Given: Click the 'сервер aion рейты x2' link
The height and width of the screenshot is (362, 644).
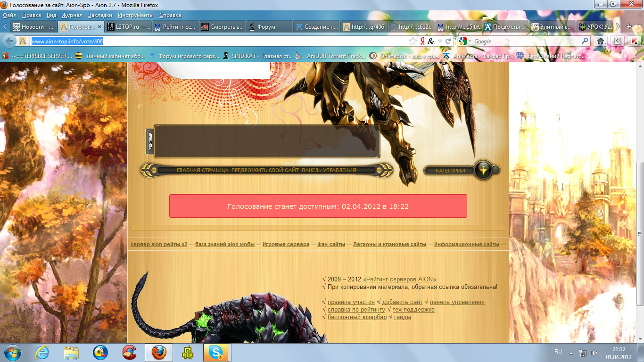Looking at the screenshot, I should coord(159,244).
